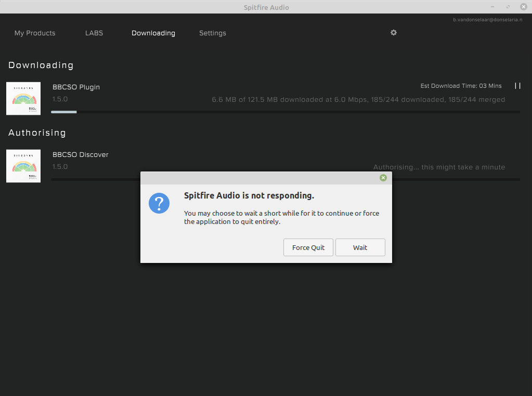Select the BBCSO Plugin title
Viewport: 532px width, 396px height.
coord(76,87)
